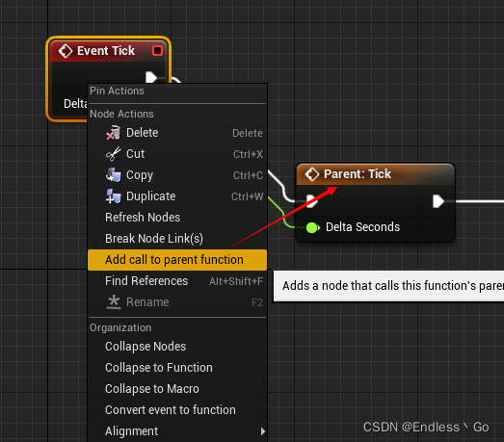Select Collapse to Function
Image resolution: width=504 pixels, height=442 pixels.
(177, 368)
